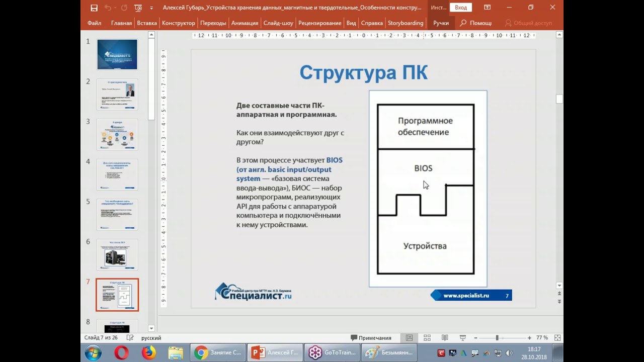Viewport: 644px width, 362px height.
Task: Open the Ручки ribbon tab
Action: point(441,23)
